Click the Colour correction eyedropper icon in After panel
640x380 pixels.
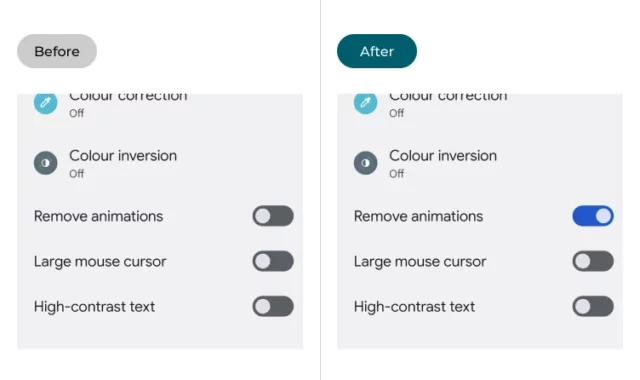[365, 103]
